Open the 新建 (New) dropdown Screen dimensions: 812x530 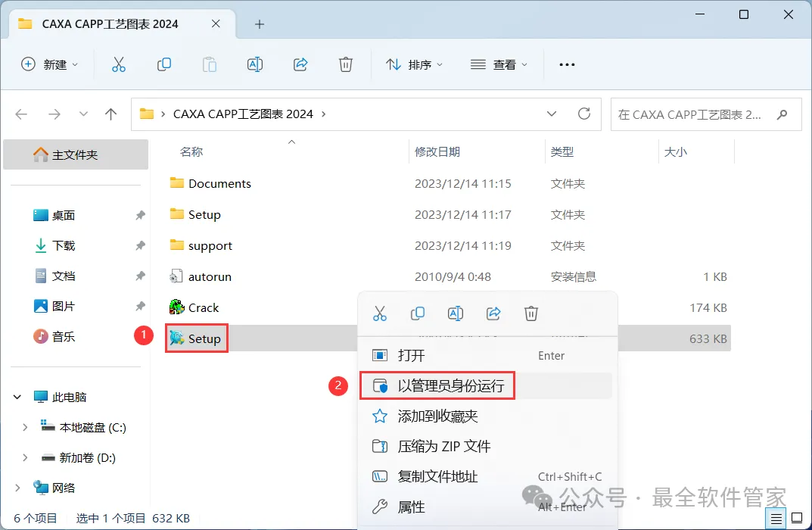click(x=50, y=65)
